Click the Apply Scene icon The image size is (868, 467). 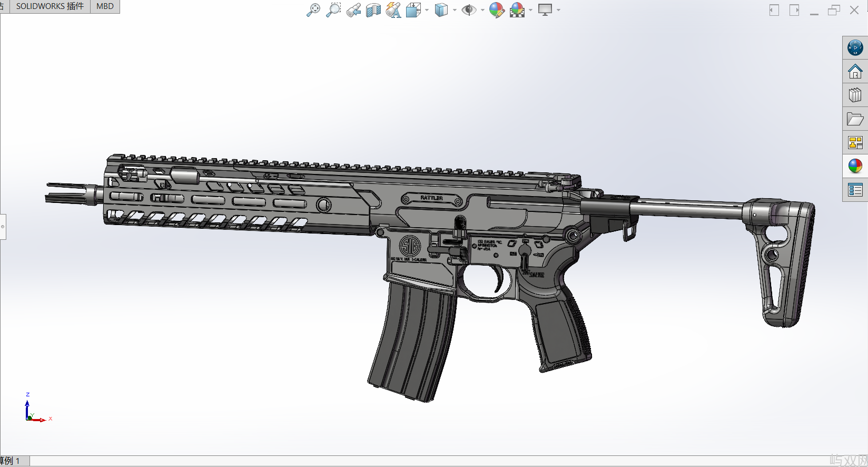tap(517, 9)
